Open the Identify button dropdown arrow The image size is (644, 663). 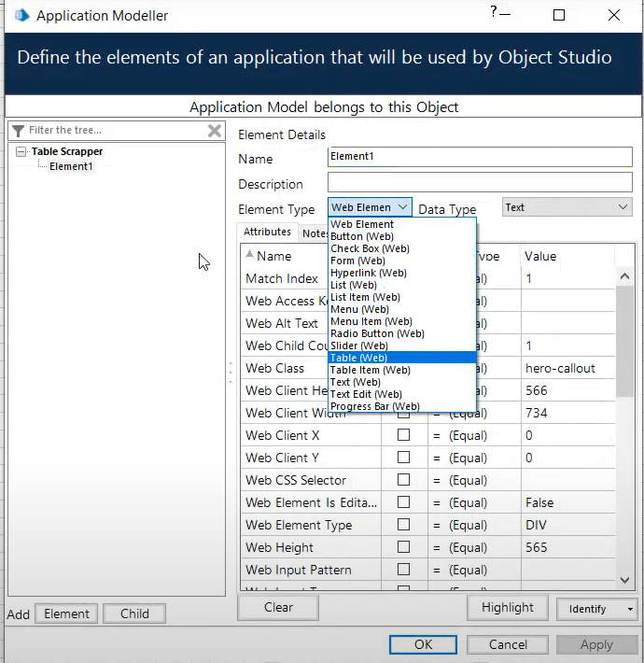(630, 609)
